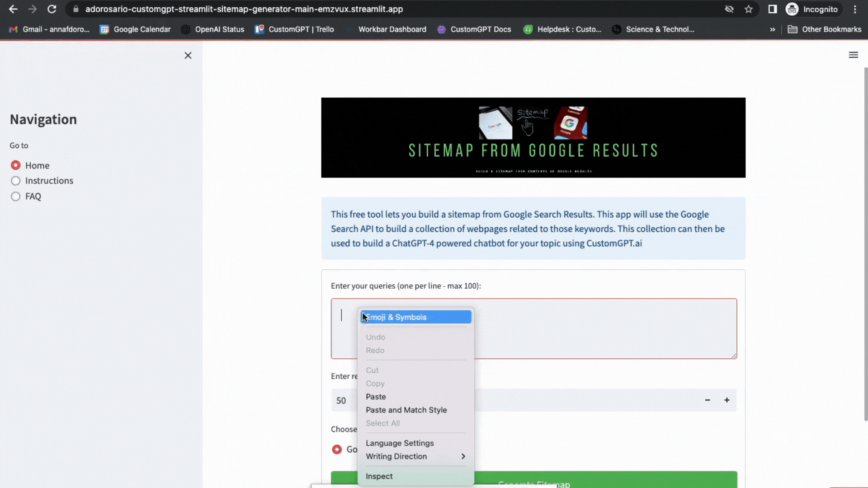Open the side panel icon
The image size is (868, 488).
click(x=773, y=9)
